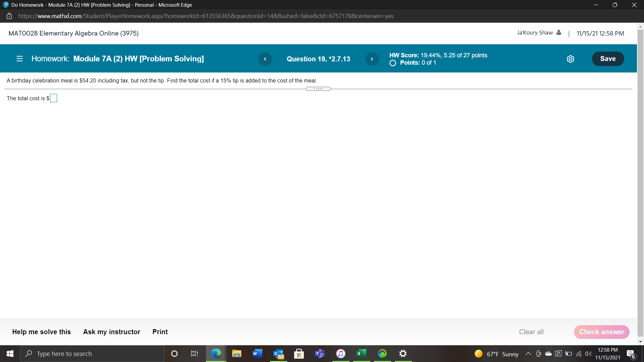644x362 pixels.
Task: Open the homework navigation menu
Action: click(19, 58)
